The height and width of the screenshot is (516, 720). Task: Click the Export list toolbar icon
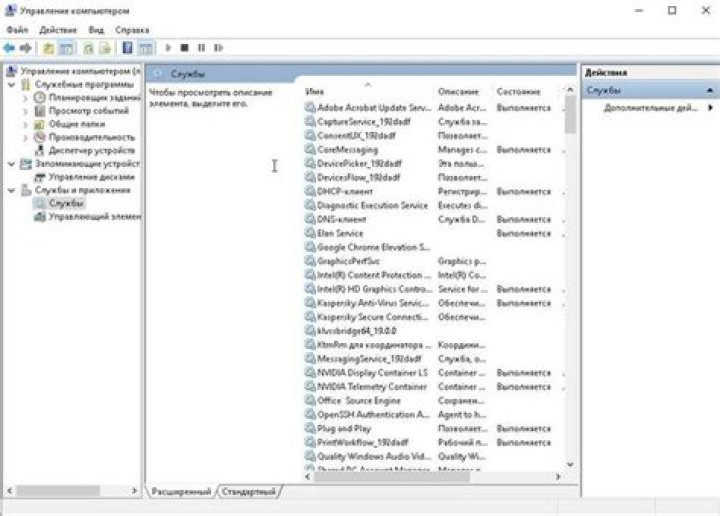click(x=105, y=48)
